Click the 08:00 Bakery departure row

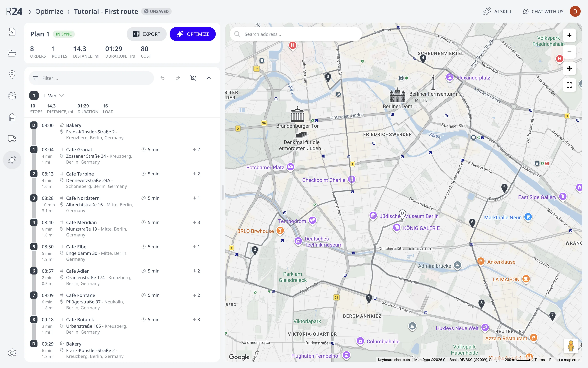click(x=122, y=131)
